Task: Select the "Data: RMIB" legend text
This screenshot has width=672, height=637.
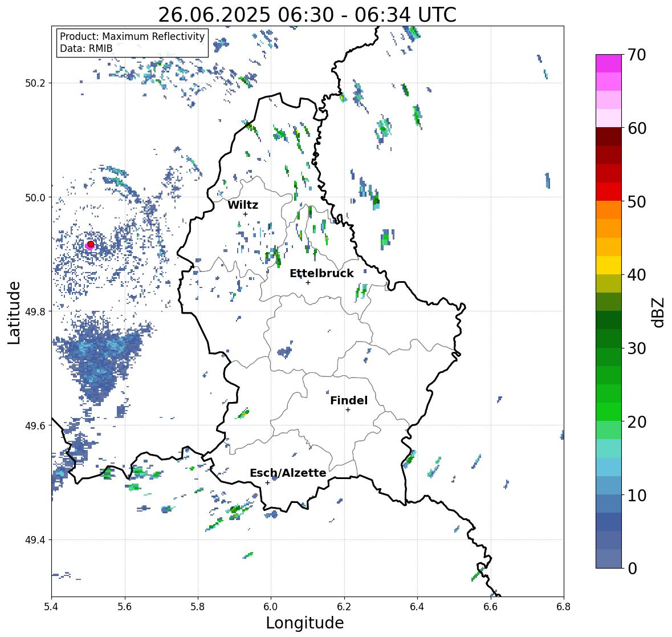Action: [86, 48]
